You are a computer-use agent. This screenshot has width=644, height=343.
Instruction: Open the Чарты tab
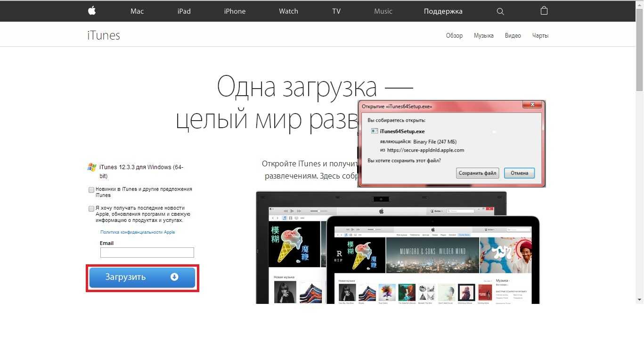(x=540, y=36)
